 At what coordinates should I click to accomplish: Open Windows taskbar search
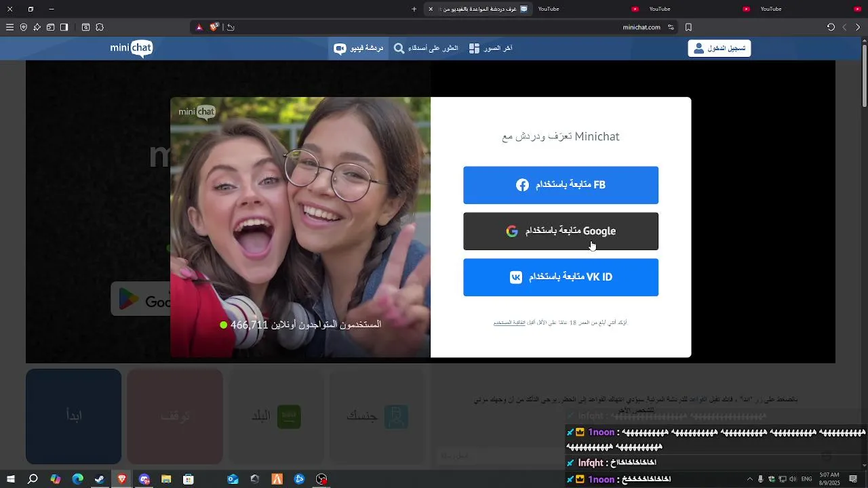pyautogui.click(x=33, y=479)
